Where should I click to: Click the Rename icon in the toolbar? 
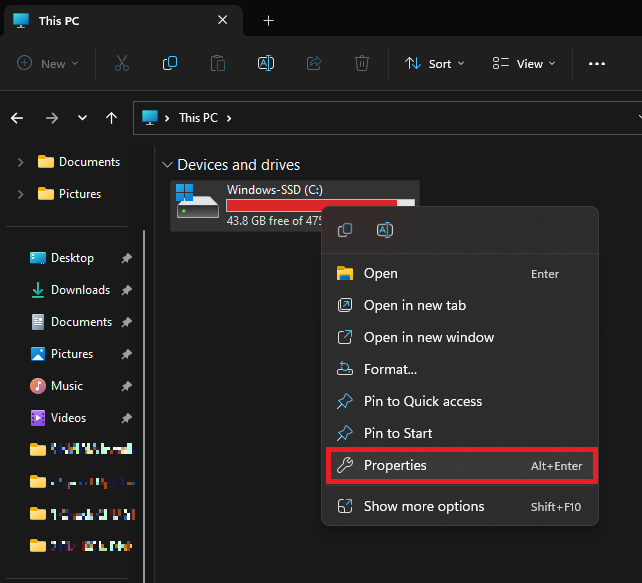pos(266,63)
